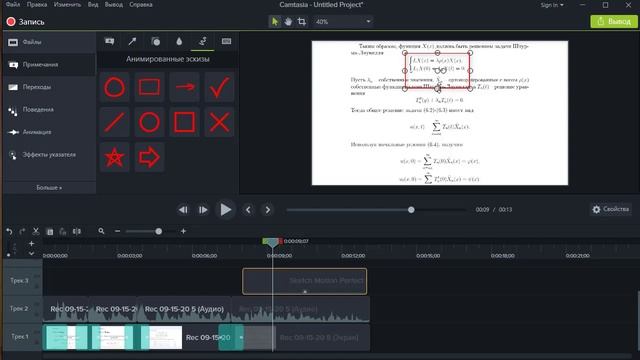Zoom in the timeline with plus

click(x=183, y=231)
